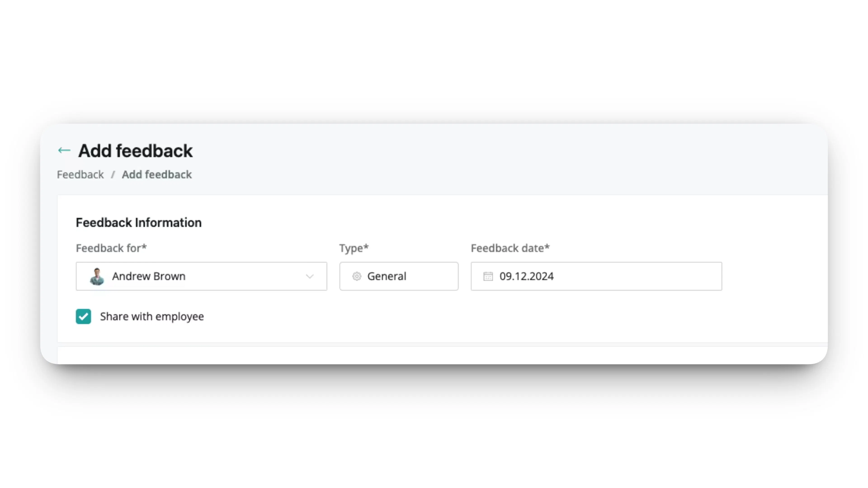Click the Add feedback breadcrumb item
868x488 pixels.
pyautogui.click(x=157, y=174)
